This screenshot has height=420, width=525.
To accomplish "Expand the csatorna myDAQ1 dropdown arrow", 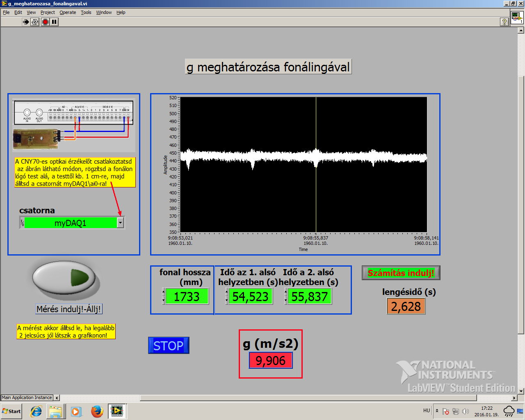I will point(120,223).
